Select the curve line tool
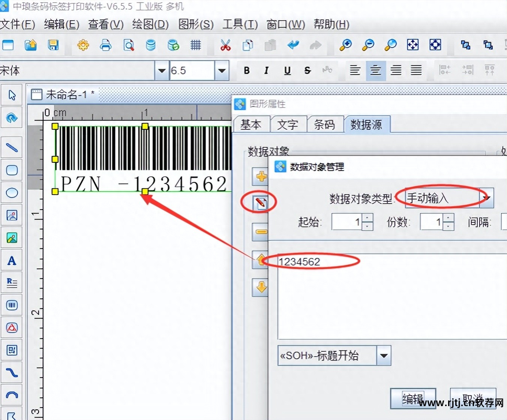Viewport: 507px width, 420px height. [12, 373]
